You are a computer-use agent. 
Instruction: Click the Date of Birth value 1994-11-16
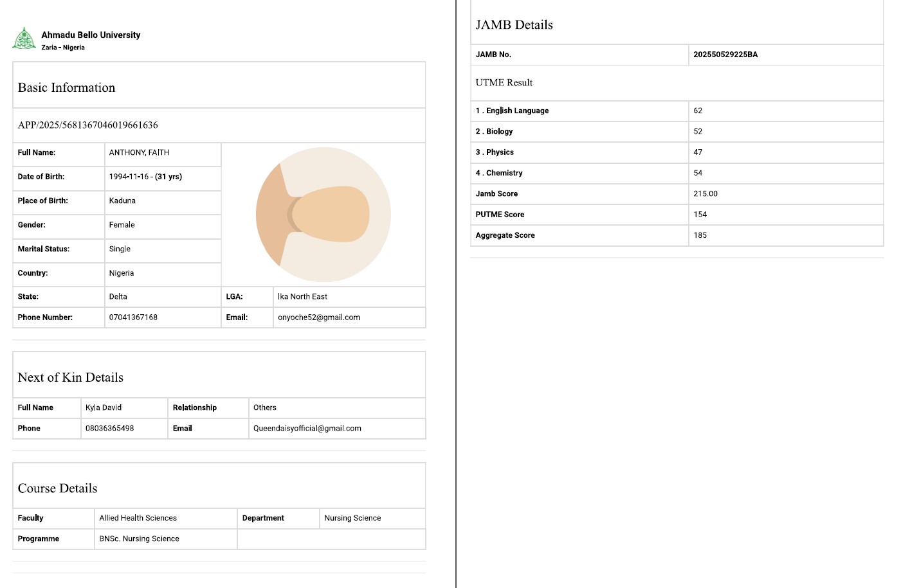(x=129, y=177)
